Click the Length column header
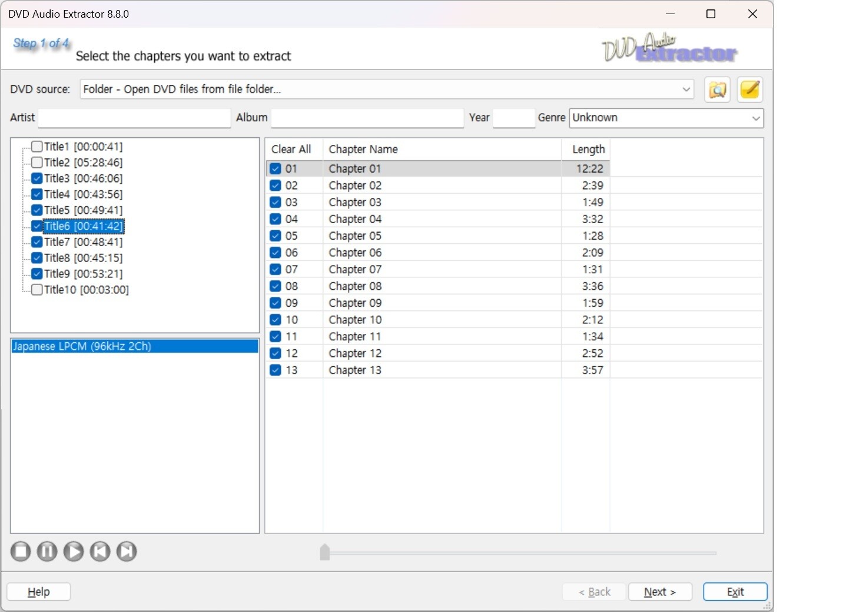Screen dimensions: 866x616 [586, 150]
